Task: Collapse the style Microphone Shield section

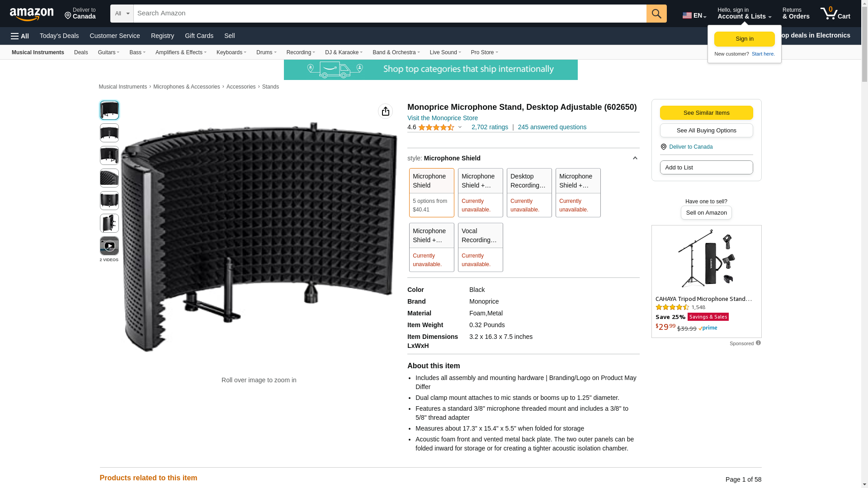Action: click(635, 158)
